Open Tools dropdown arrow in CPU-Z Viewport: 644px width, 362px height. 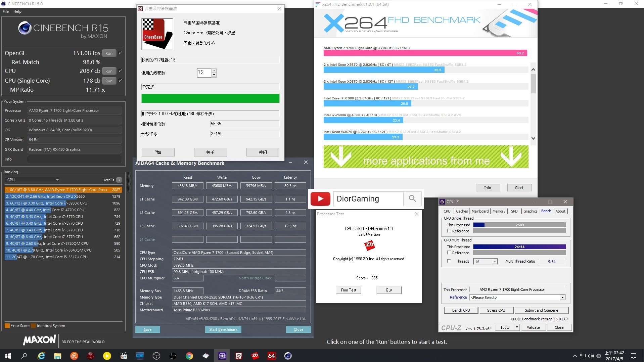517,327
